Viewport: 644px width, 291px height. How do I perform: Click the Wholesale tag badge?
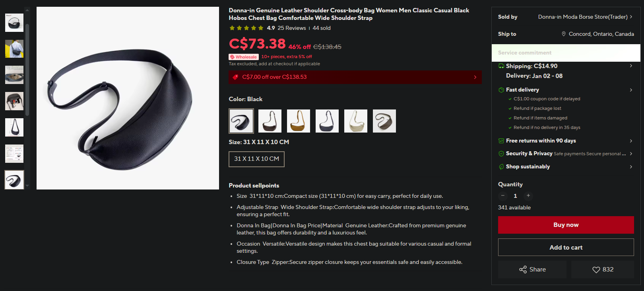(244, 57)
